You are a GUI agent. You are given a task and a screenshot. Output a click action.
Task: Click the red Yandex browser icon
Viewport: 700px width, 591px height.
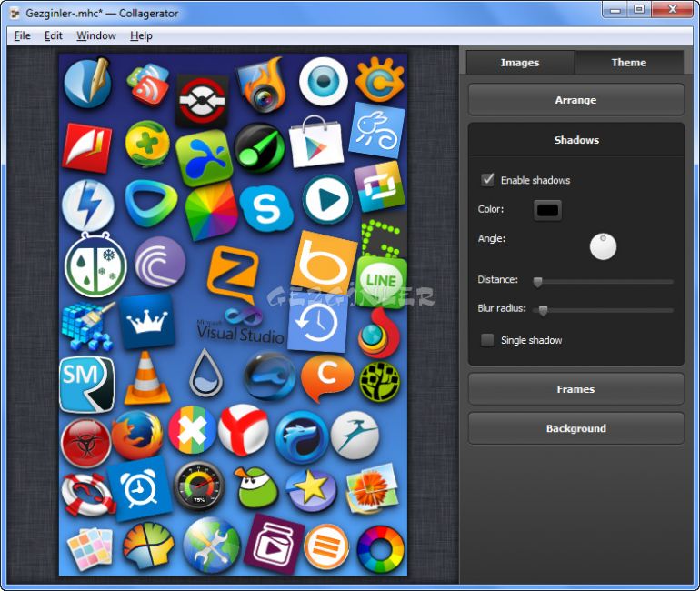(x=243, y=430)
